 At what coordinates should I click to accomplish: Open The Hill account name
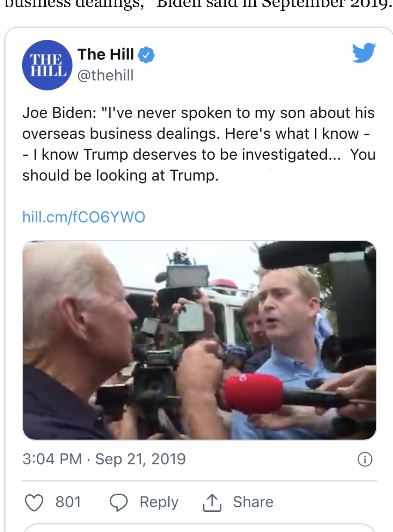coord(106,54)
